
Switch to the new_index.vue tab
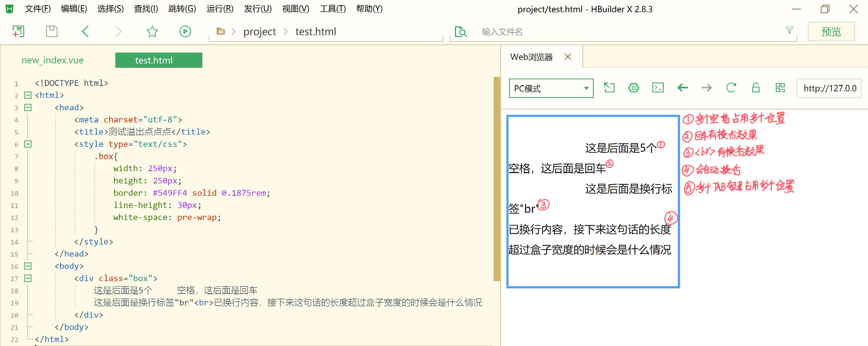point(52,60)
